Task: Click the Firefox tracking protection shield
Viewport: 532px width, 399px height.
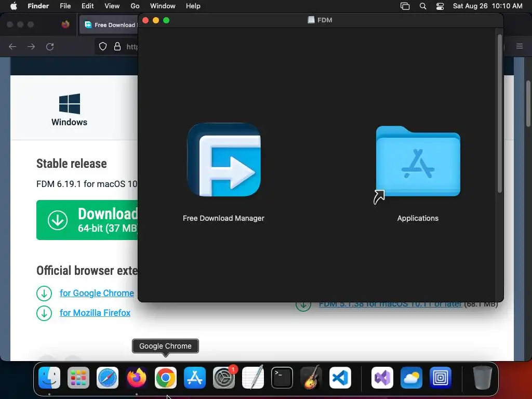Action: tap(103, 46)
